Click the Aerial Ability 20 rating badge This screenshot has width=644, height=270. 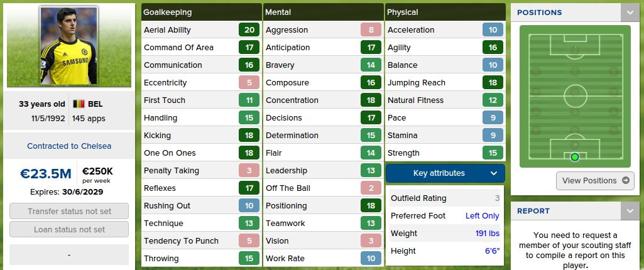tap(249, 30)
